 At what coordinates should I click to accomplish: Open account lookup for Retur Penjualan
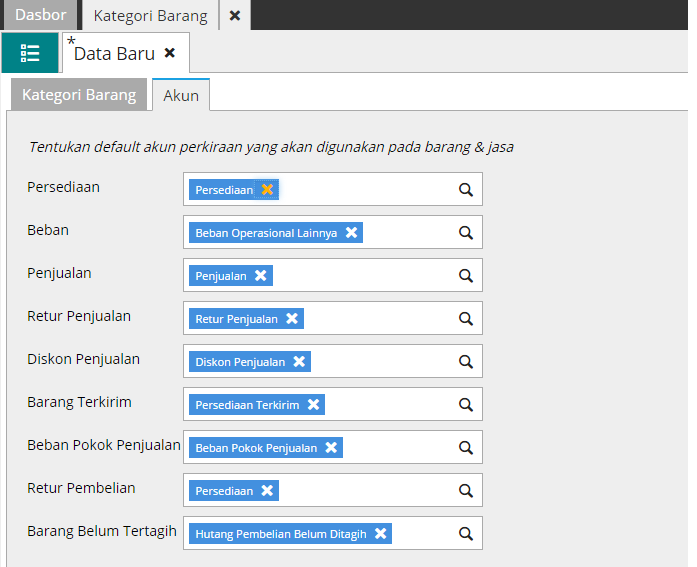coord(465,319)
